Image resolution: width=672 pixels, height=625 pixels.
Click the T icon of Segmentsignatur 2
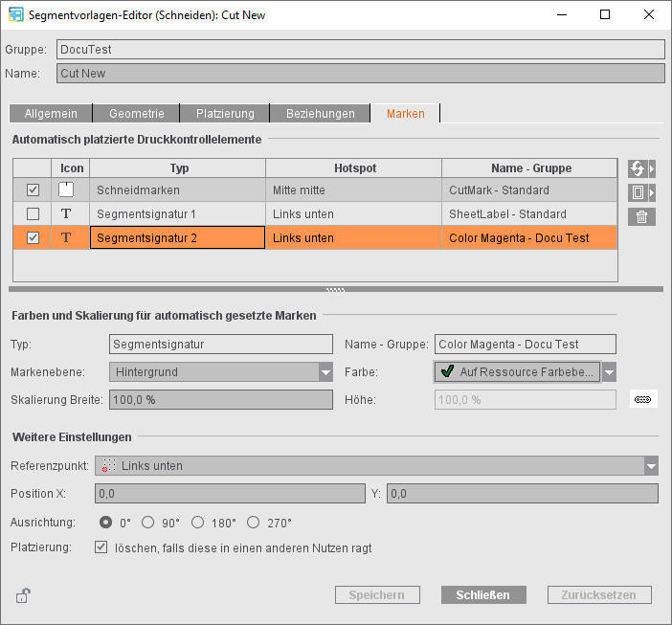pos(66,237)
